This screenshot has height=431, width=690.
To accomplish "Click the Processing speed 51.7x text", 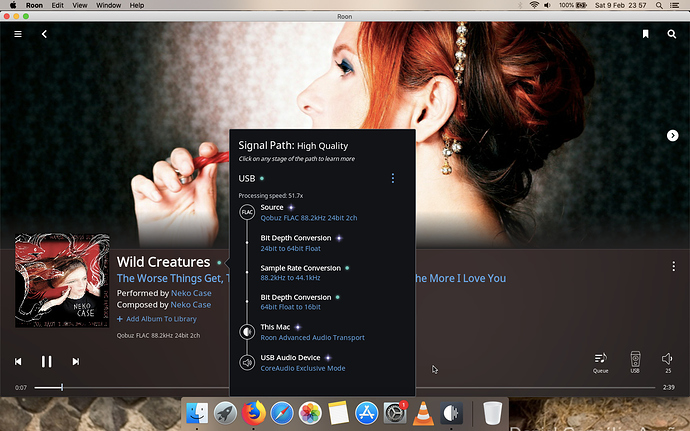I will click(271, 195).
